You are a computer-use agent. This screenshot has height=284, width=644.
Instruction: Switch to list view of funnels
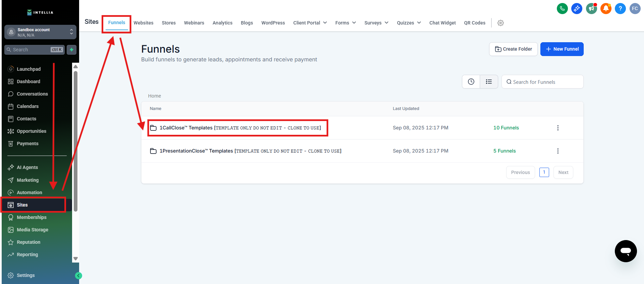tap(489, 82)
